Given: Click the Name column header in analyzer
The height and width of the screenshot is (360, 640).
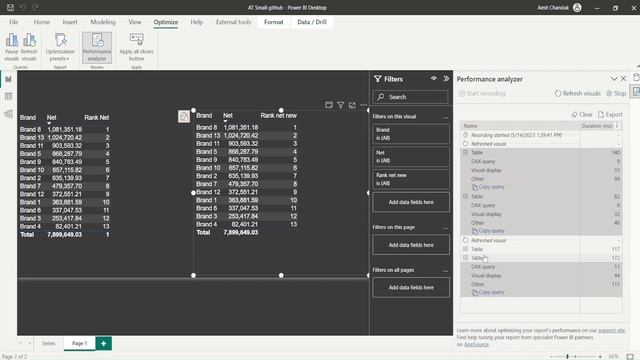Looking at the screenshot, I should tap(470, 126).
